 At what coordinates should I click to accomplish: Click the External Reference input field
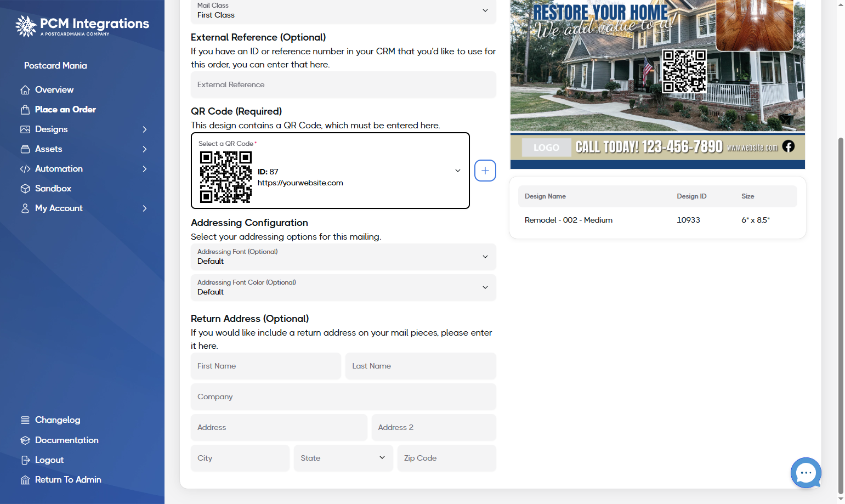coord(343,84)
